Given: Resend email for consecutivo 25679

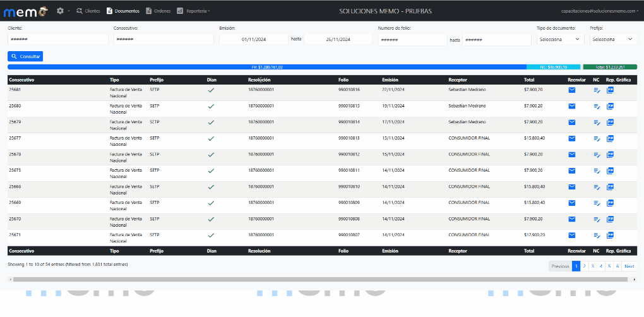Looking at the screenshot, I should point(572,122).
